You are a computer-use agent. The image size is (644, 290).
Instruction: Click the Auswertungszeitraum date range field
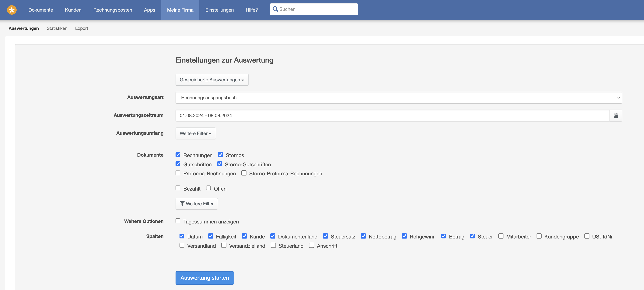click(392, 115)
